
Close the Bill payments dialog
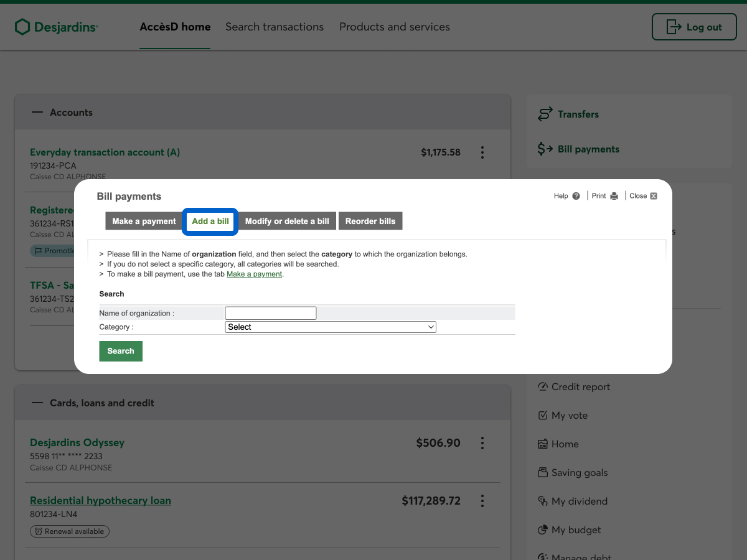click(x=653, y=196)
